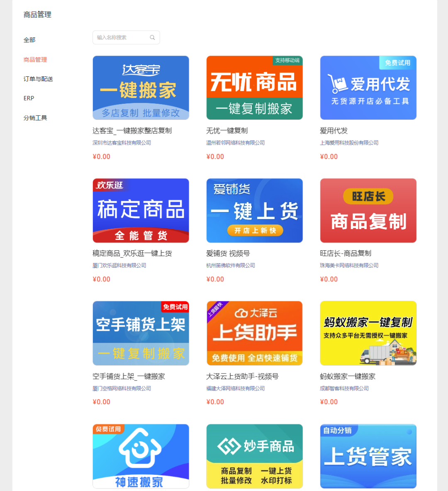Click title 旺店长-商品复制
The width and height of the screenshot is (448, 491).
[346, 253]
